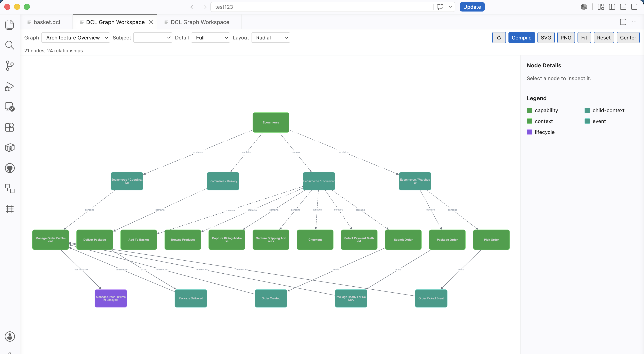644x354 pixels.
Task: Click the Compile button
Action: 521,38
